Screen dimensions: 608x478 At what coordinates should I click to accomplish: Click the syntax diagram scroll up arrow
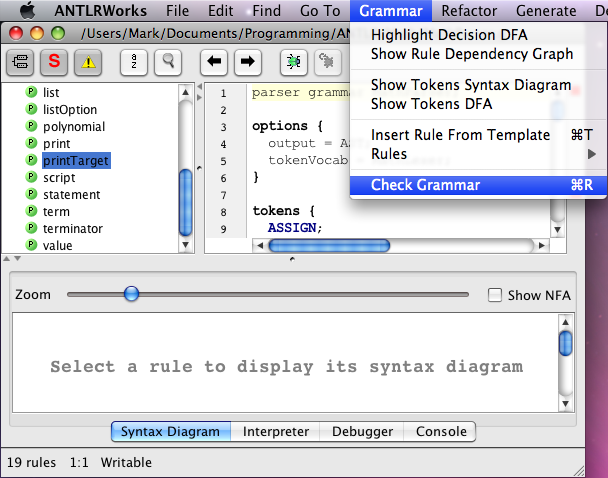click(x=566, y=322)
